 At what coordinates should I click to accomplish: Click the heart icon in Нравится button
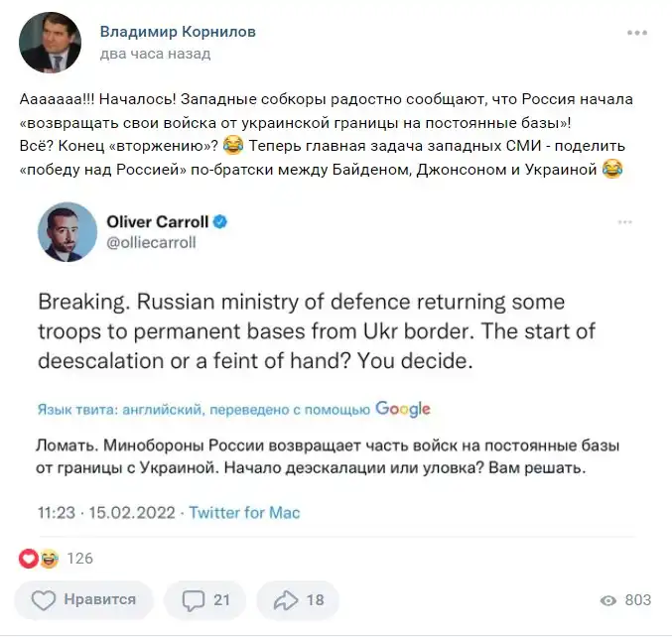(44, 600)
